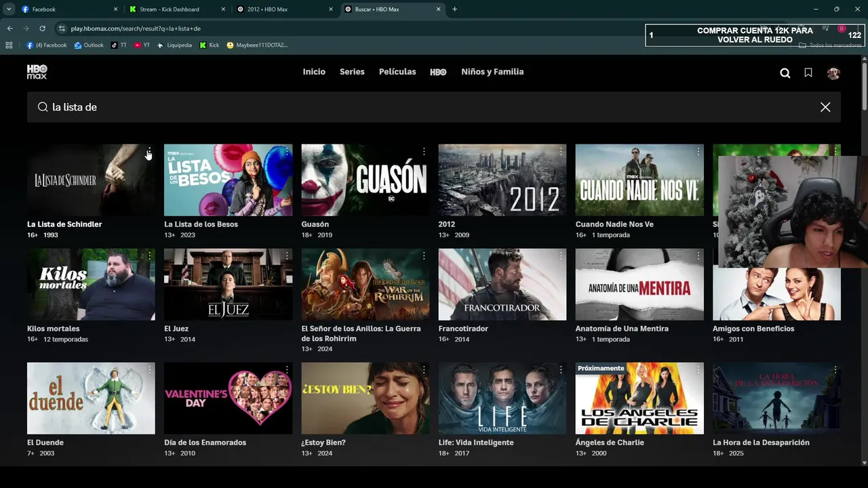Click the HBO Max logo
Image resolution: width=868 pixels, height=488 pixels.
(x=37, y=72)
